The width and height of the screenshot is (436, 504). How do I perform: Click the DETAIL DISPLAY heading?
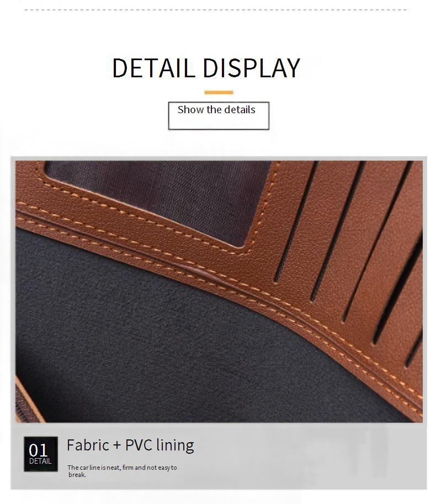[x=206, y=68]
